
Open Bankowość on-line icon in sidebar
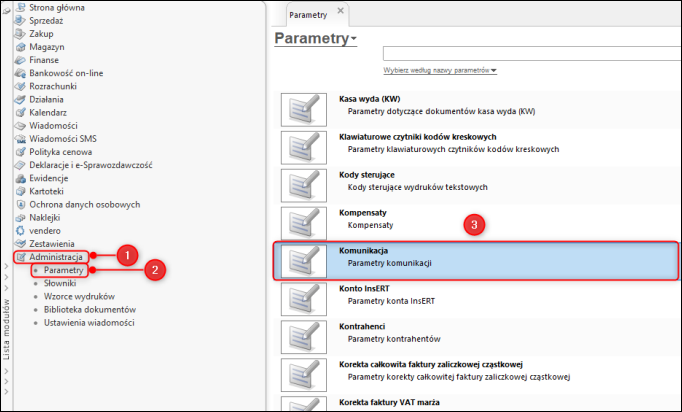(20, 73)
